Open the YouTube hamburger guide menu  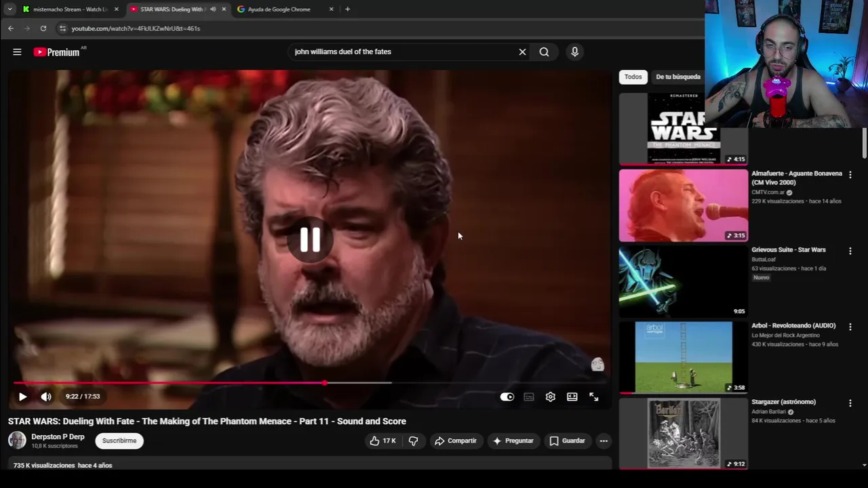[17, 52]
